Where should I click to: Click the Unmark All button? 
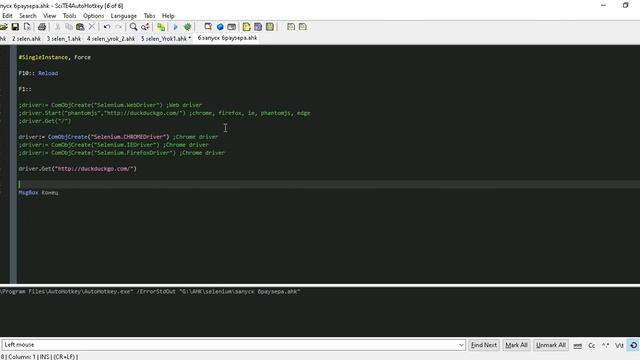coord(551,345)
